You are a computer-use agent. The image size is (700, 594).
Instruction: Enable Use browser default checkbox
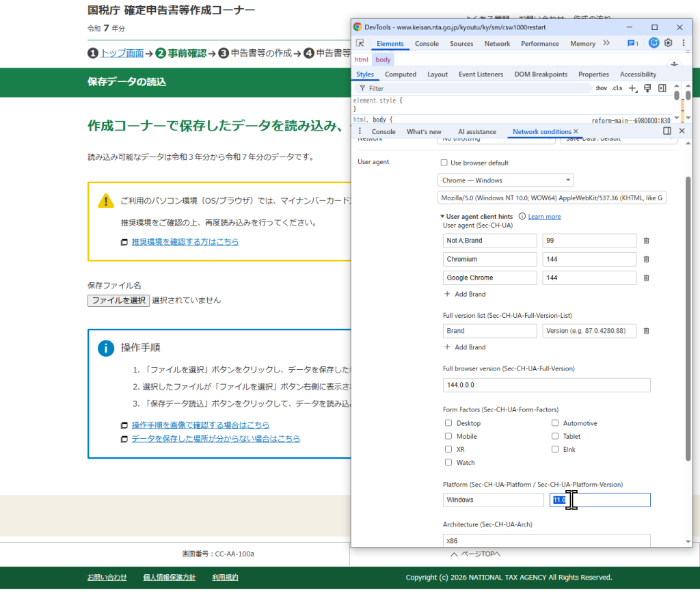click(x=445, y=163)
